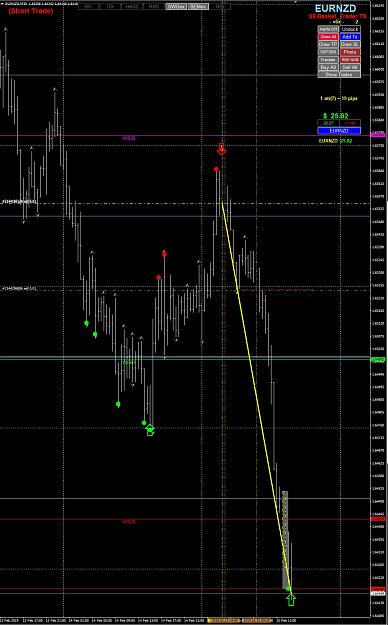This screenshot has height=625, width=388.
Task: Click the large EURNZD title text
Action: pyautogui.click(x=335, y=8)
